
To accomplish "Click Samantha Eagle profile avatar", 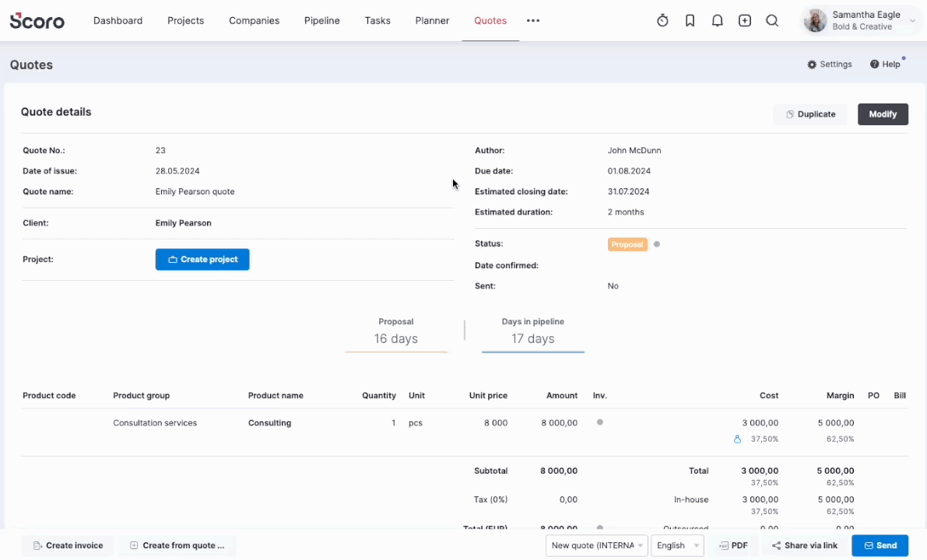I will click(815, 21).
